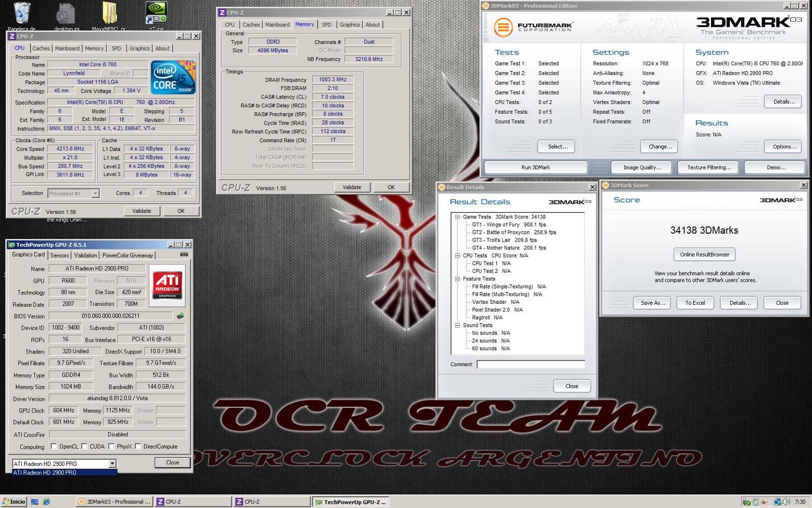
Task: Click Texture Filtering... button
Action: 709,167
